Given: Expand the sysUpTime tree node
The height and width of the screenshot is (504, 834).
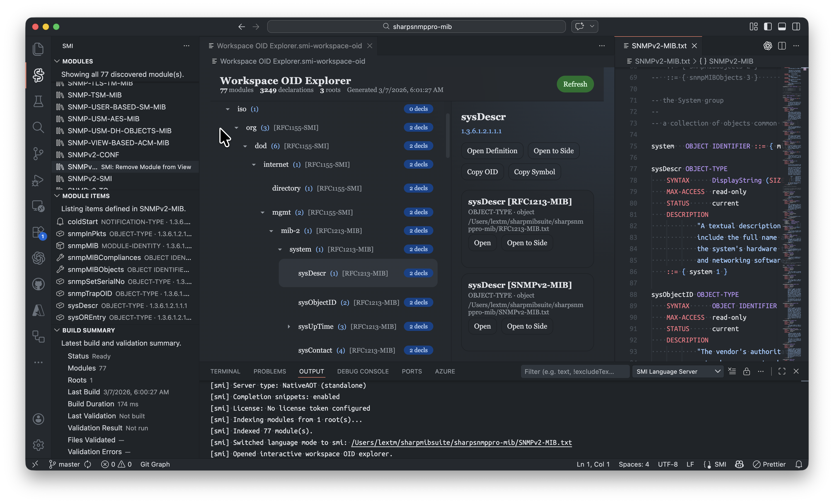Looking at the screenshot, I should pos(289,327).
